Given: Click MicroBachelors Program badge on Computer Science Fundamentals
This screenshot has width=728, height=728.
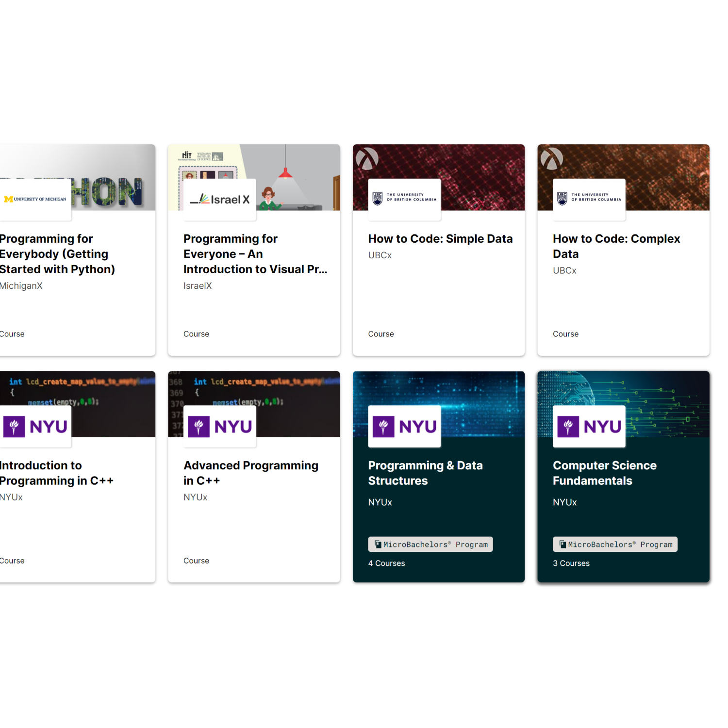Looking at the screenshot, I should click(x=615, y=545).
